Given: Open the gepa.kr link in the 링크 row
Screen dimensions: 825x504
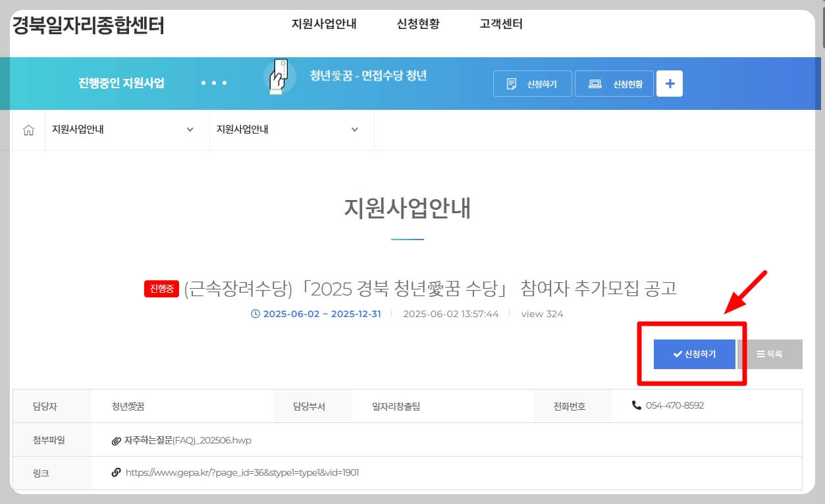Looking at the screenshot, I should 242,472.
